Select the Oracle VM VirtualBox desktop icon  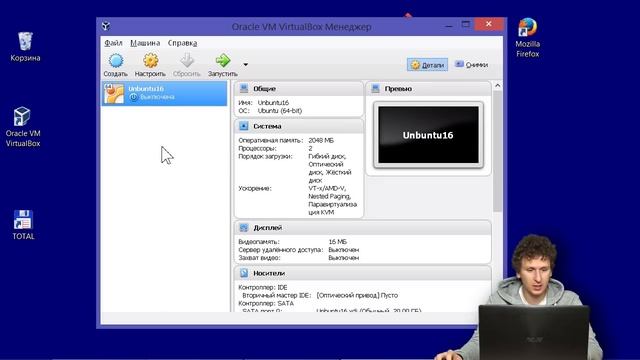pyautogui.click(x=23, y=127)
